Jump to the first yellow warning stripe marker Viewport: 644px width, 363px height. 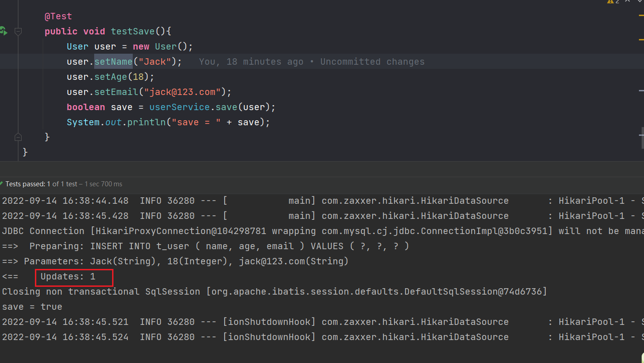(641, 16)
